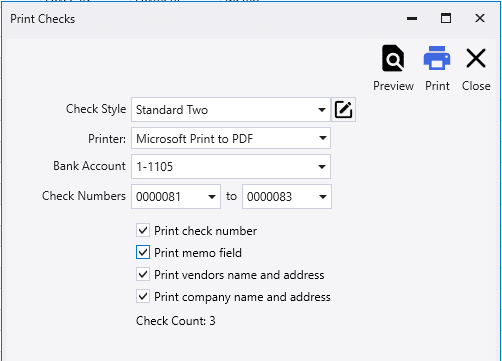
Task: Click the Preview magnifier document icon
Action: pos(393,58)
